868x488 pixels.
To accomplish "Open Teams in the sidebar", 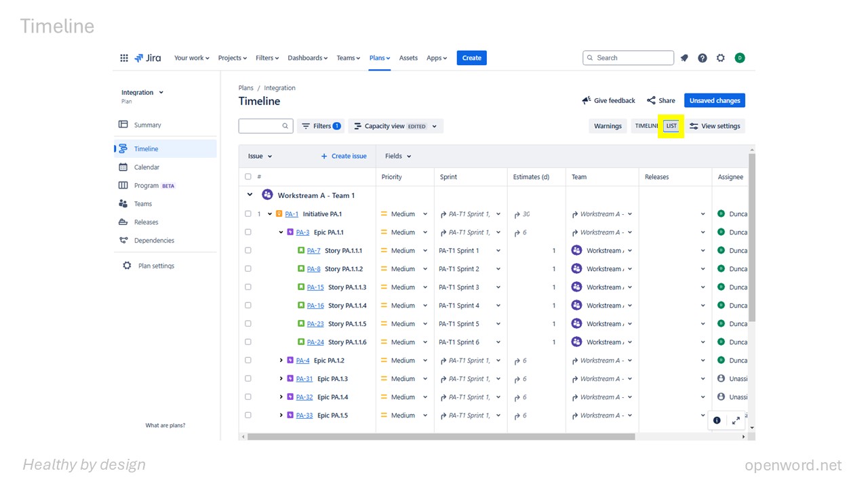I will [165, 203].
